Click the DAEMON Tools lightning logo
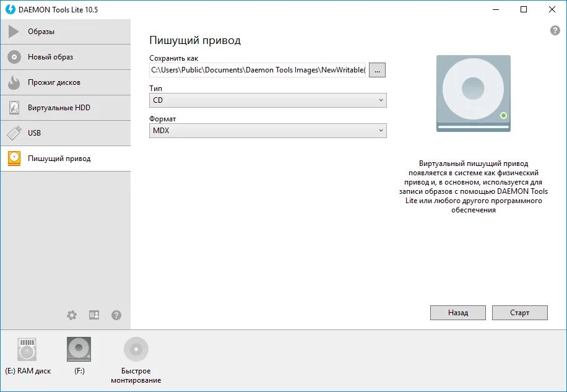567x392 pixels. click(x=10, y=9)
